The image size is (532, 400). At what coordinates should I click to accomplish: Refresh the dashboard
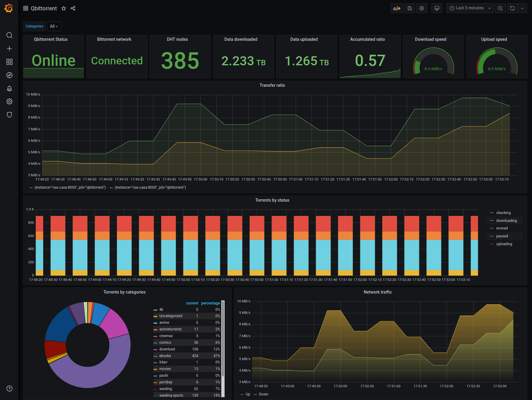[512, 8]
